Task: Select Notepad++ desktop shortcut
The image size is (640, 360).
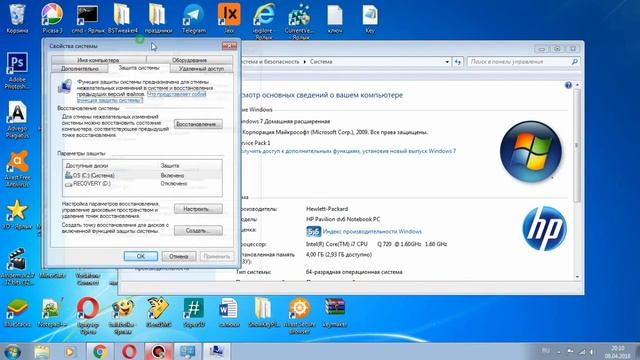Action: tap(52, 313)
